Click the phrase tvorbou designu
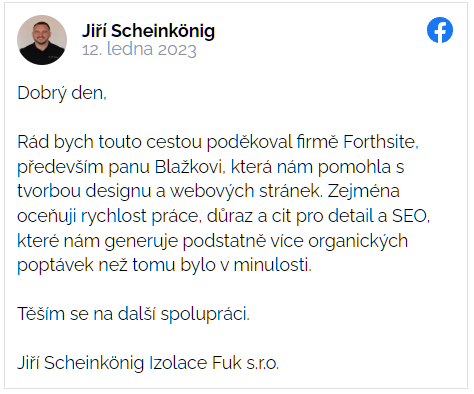474x394 pixels. [x=85, y=191]
